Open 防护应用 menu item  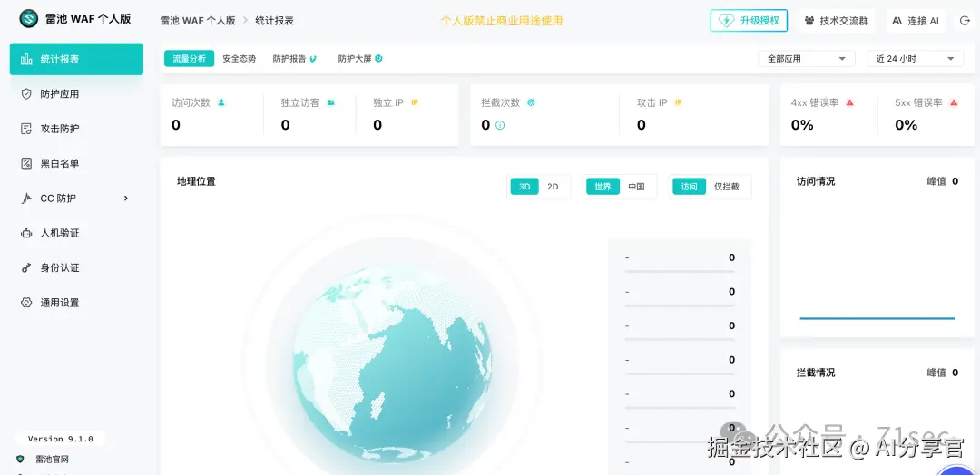coord(76,94)
